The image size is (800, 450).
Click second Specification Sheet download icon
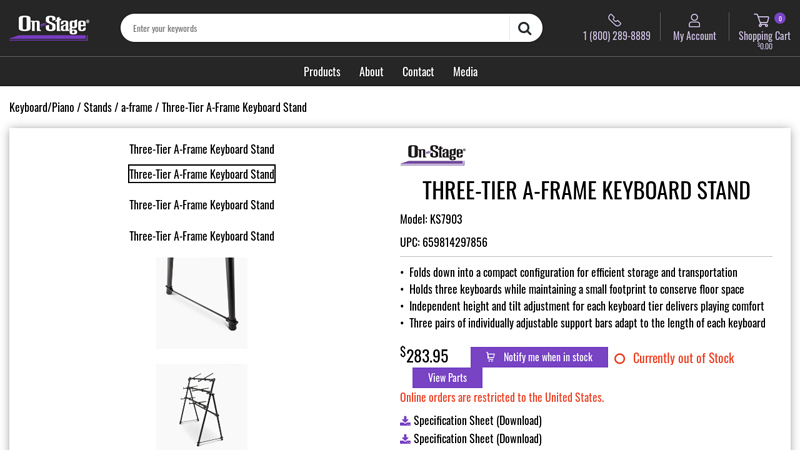click(405, 439)
